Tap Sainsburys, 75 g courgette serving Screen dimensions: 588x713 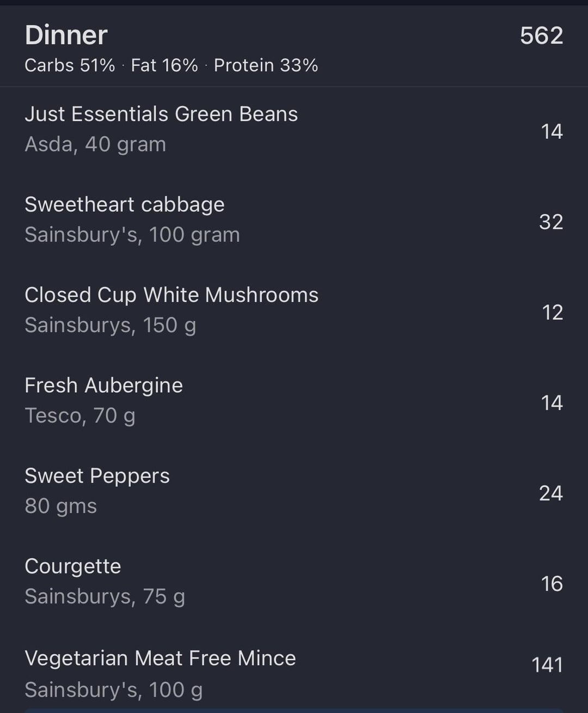[x=105, y=597]
